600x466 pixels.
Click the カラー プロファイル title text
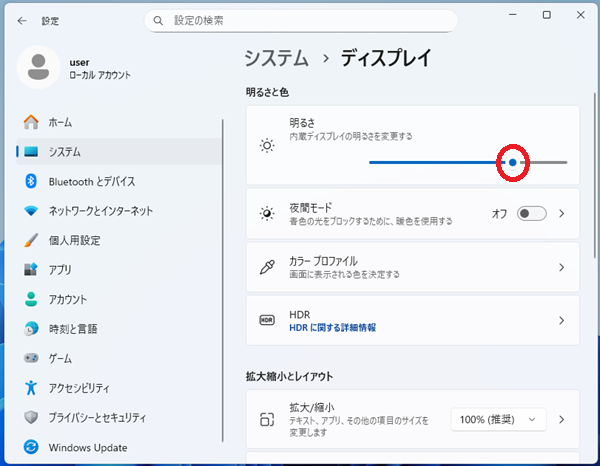pos(323,261)
